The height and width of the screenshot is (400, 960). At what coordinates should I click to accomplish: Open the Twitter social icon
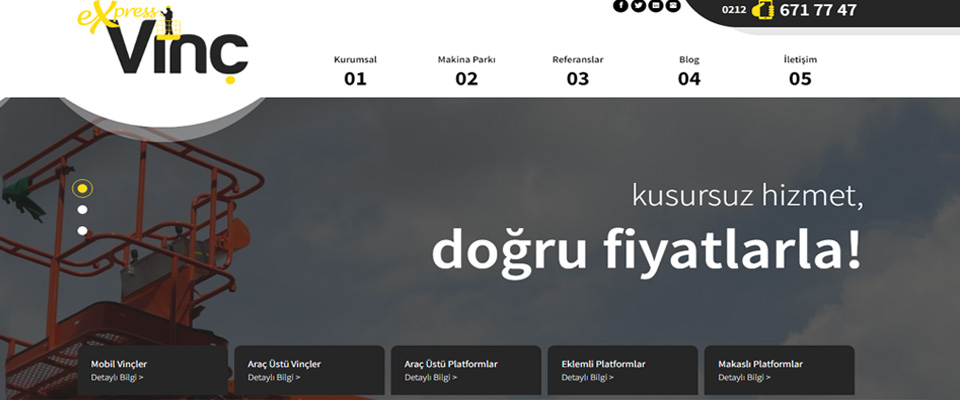638,6
